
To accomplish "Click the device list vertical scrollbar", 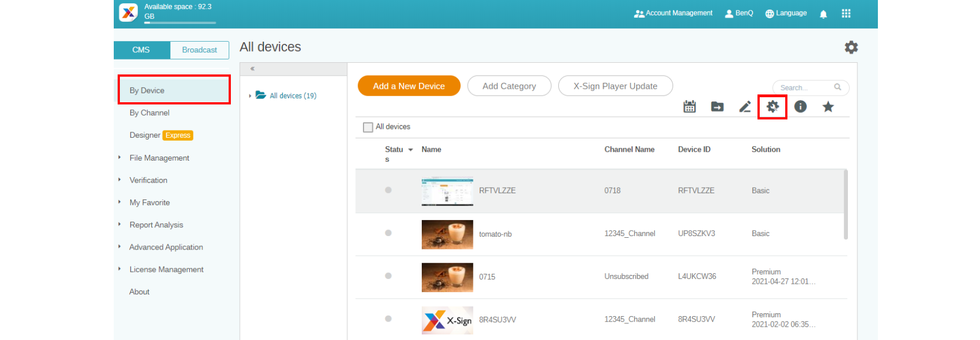I will [846, 204].
